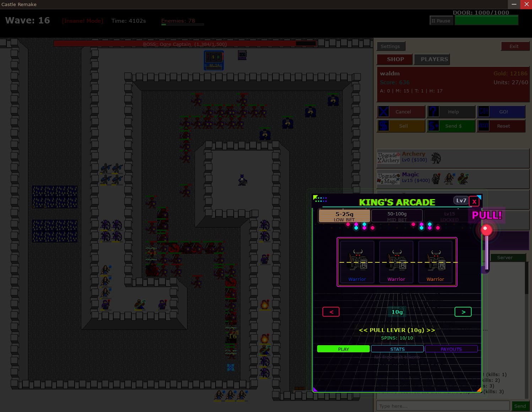Click the Cancel X icon

pos(384,112)
